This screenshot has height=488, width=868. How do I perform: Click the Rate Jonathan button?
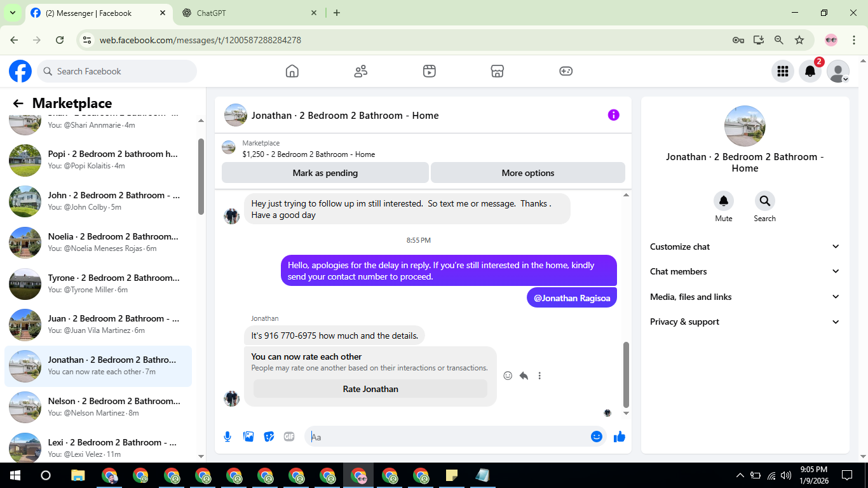370,389
